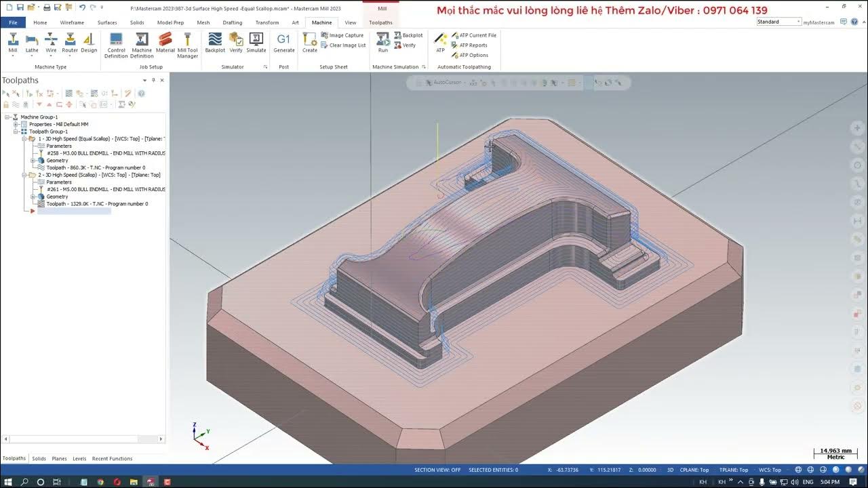Click WCS: Top in status bar

pos(770,470)
